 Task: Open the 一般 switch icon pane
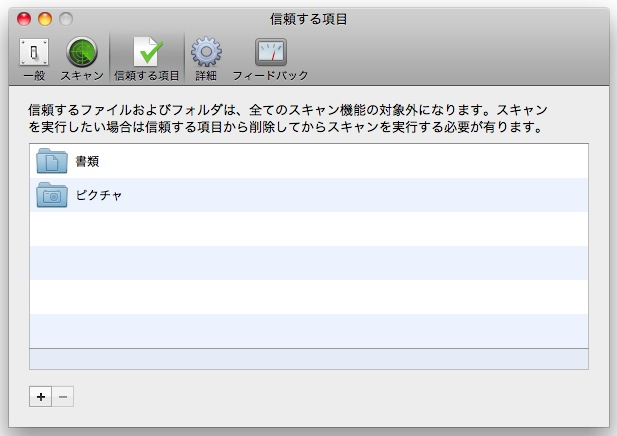pos(34,52)
